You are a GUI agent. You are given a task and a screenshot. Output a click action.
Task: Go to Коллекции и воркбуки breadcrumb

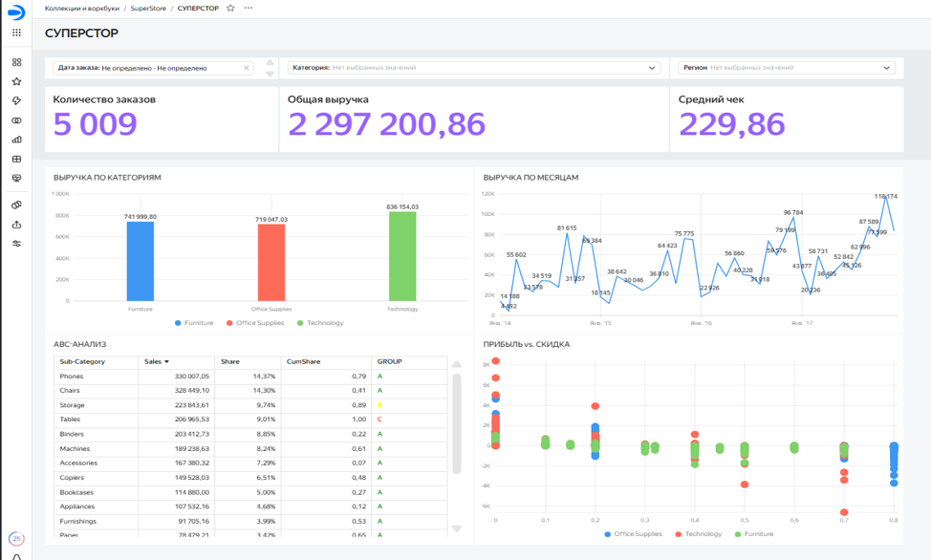[82, 9]
